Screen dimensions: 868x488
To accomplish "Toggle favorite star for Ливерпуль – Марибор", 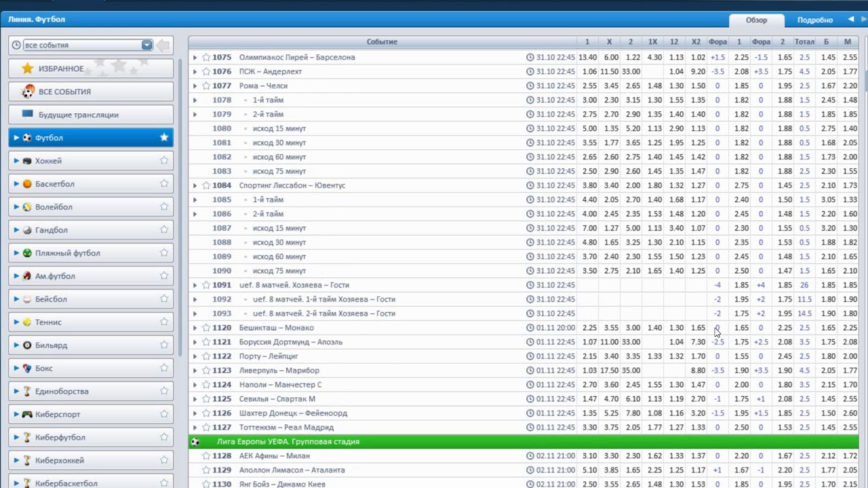I will 206,370.
